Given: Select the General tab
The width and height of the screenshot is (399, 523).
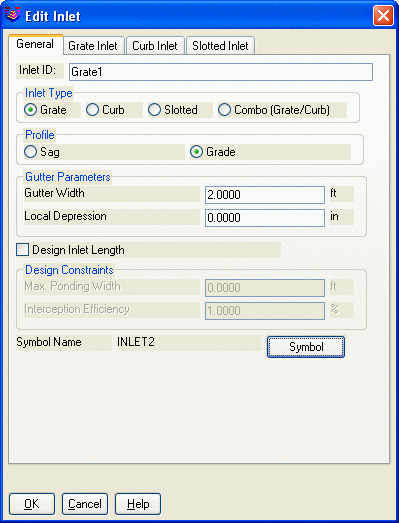Looking at the screenshot, I should pos(35,44).
